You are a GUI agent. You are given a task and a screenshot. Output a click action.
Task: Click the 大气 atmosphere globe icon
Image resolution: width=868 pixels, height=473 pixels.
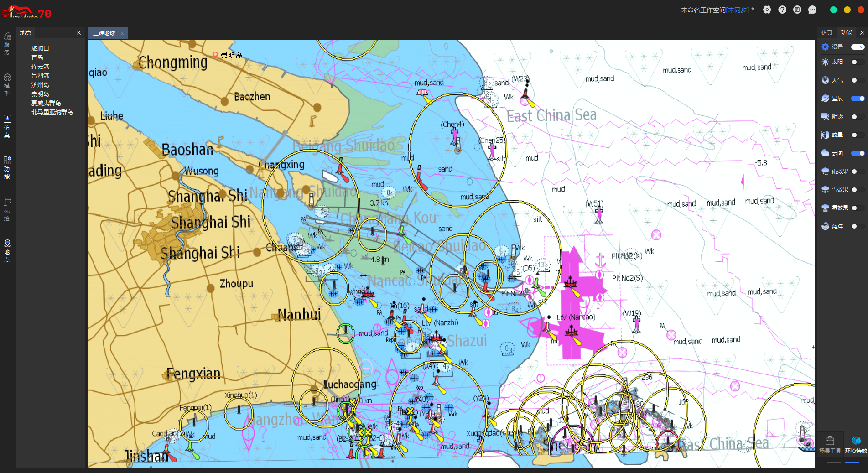(x=825, y=80)
